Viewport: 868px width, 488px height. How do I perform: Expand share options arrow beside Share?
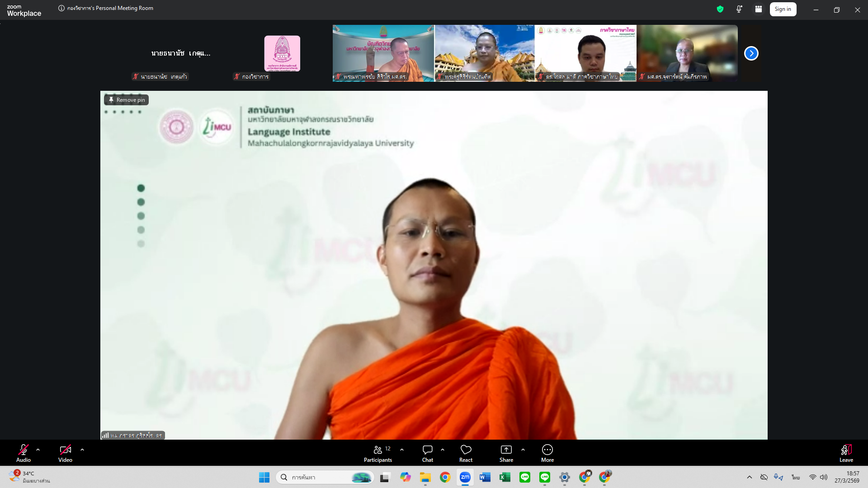click(x=523, y=450)
